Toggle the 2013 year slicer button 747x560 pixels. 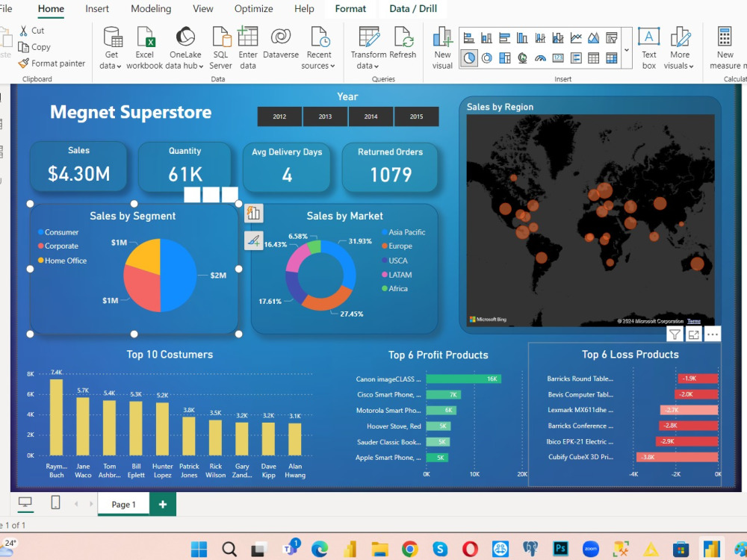click(x=325, y=116)
